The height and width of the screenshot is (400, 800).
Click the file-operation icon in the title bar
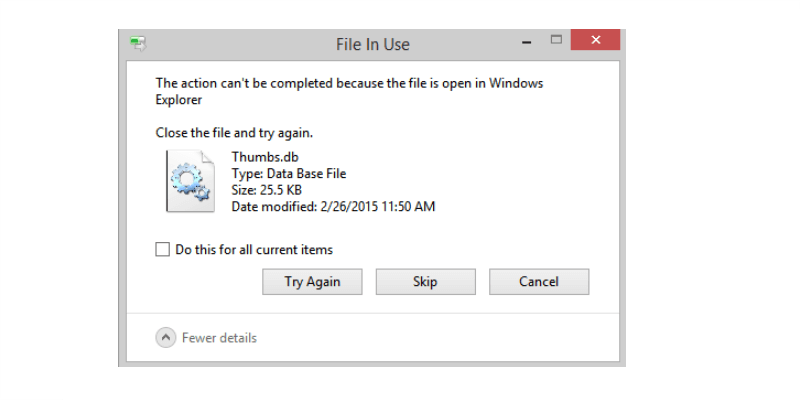tap(138, 43)
